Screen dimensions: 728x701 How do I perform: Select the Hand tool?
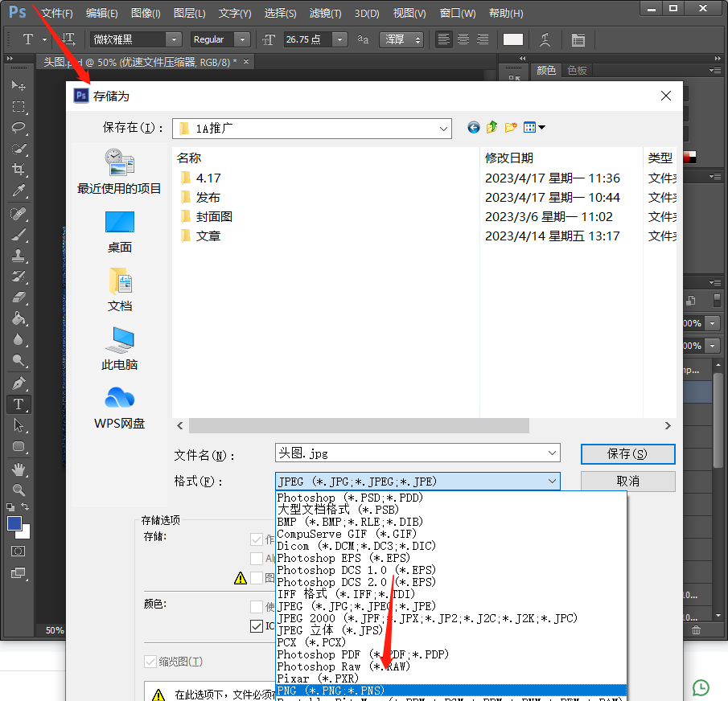coord(19,469)
